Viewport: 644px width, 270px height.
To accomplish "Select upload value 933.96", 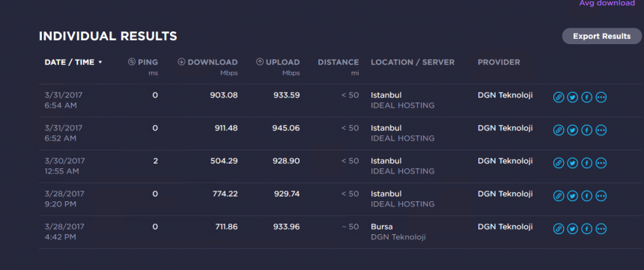I will [x=286, y=227].
